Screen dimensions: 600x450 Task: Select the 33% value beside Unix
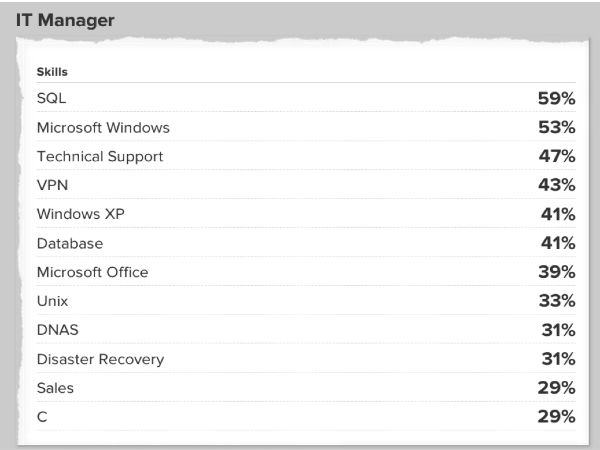coord(555,301)
